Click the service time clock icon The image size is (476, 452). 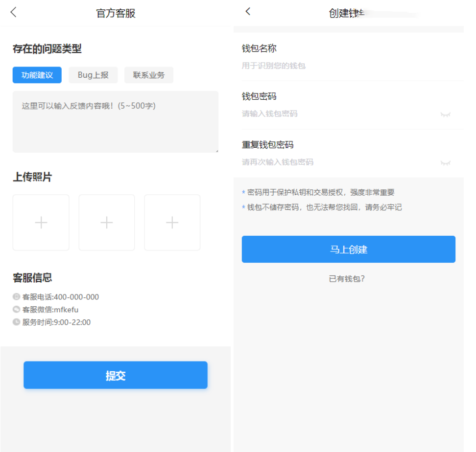(16, 322)
